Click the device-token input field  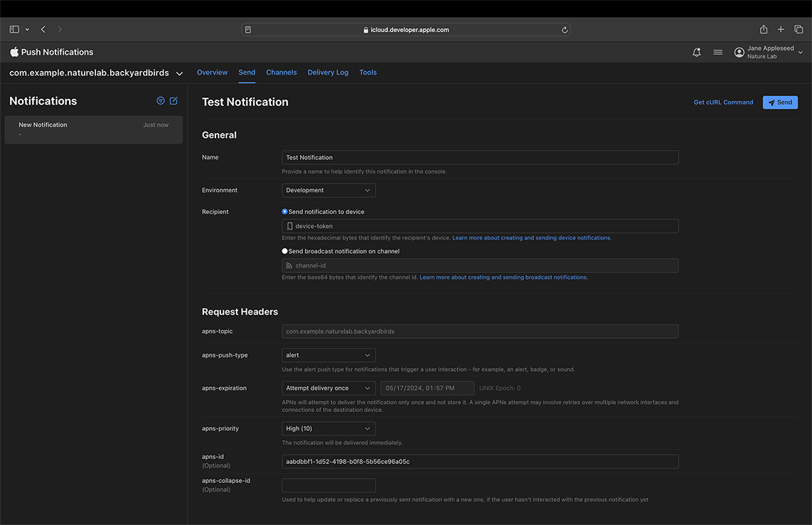coord(480,226)
